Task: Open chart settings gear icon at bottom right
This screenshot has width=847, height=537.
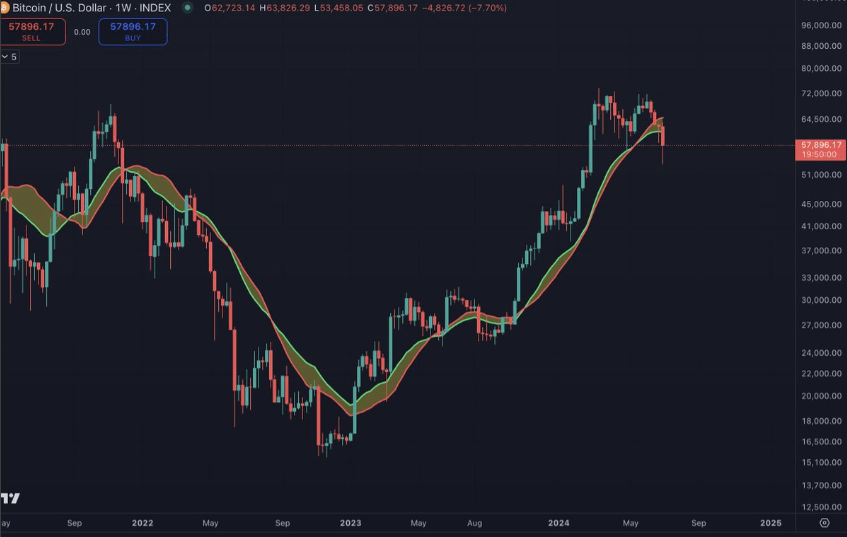Action: (x=824, y=522)
